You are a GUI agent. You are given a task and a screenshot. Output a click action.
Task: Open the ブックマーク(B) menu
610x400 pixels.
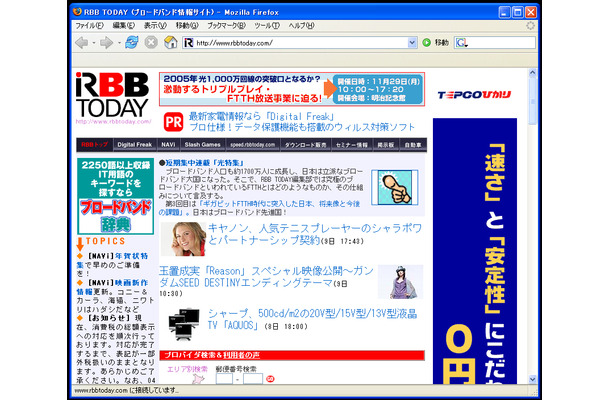[226, 26]
